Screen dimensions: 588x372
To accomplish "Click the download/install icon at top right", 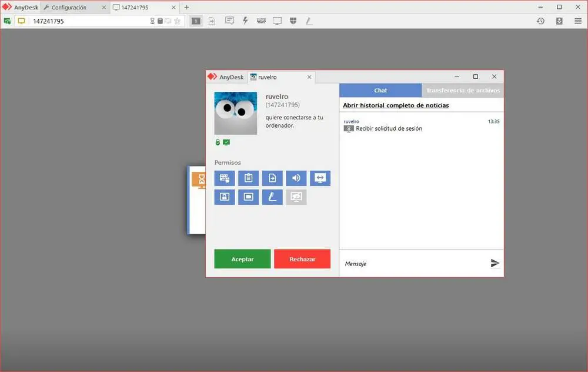I will (559, 21).
